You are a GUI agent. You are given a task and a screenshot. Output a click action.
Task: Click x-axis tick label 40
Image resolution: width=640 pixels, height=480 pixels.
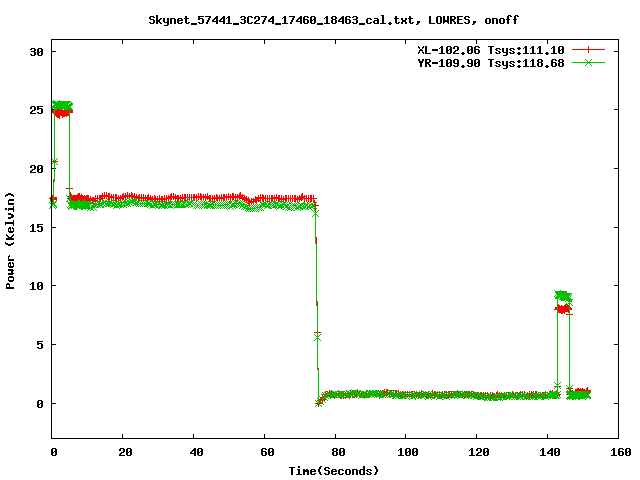(x=196, y=452)
